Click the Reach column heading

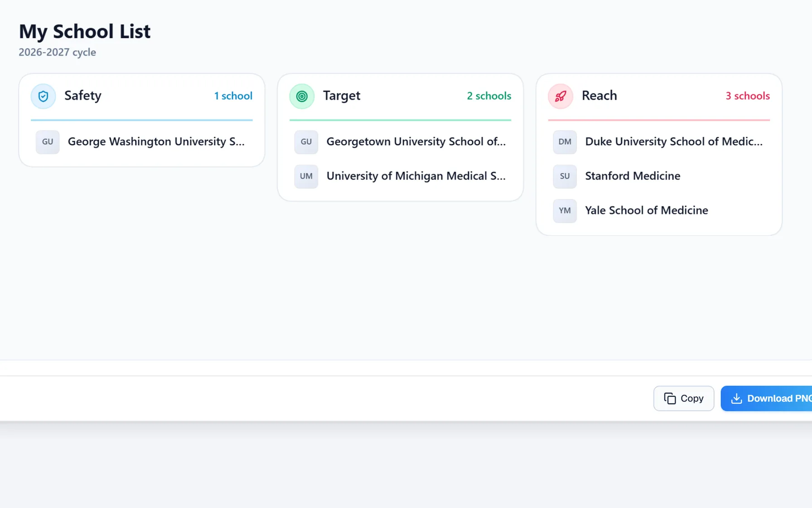coord(599,96)
